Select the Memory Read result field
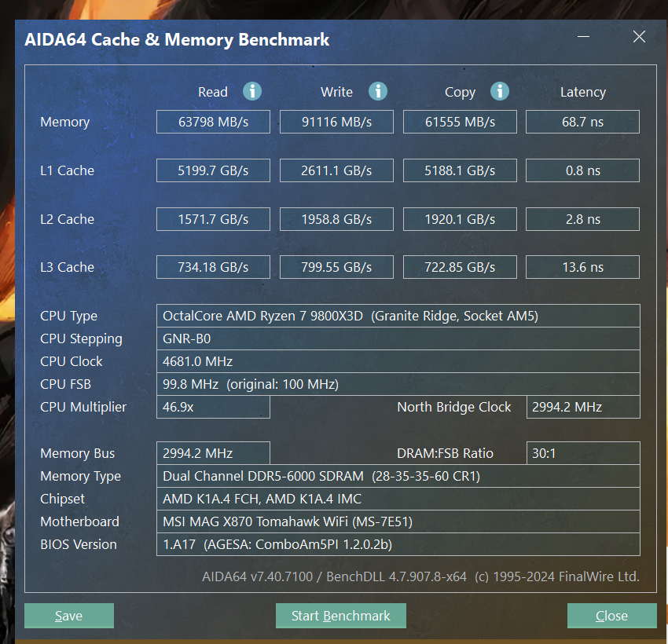 pos(213,122)
